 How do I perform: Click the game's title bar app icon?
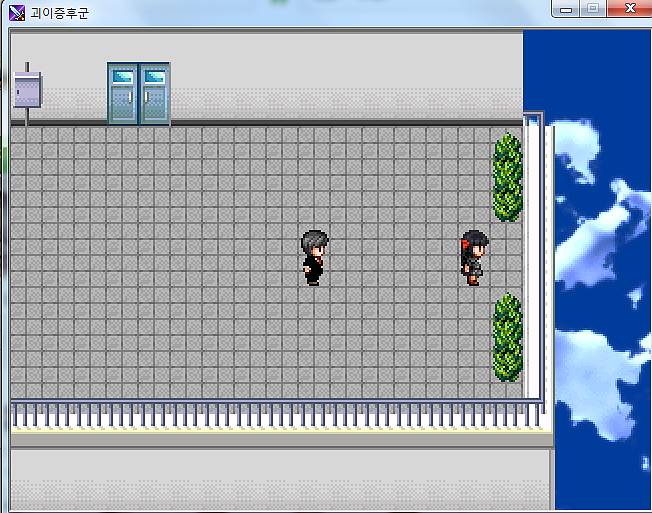click(x=16, y=12)
